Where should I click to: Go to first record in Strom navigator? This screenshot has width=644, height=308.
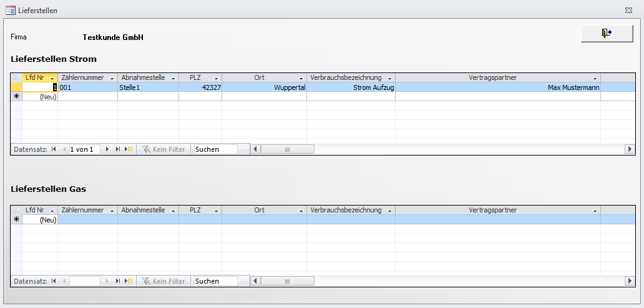point(54,149)
